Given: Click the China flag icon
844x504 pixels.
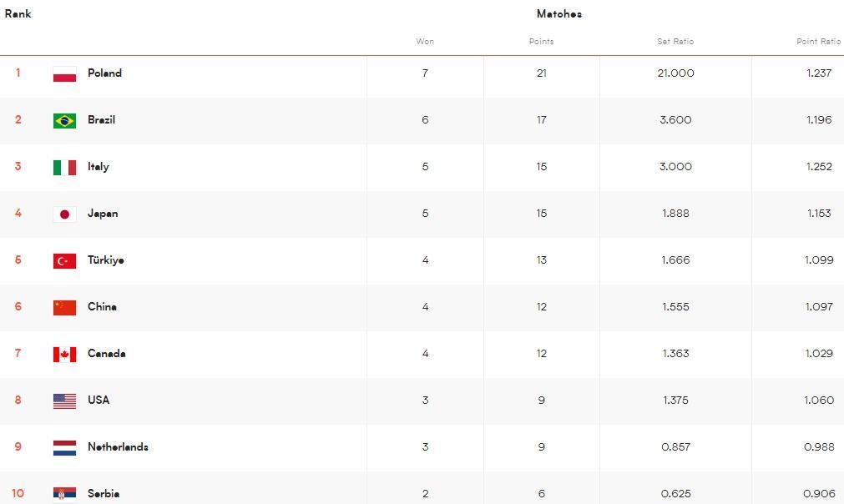Looking at the screenshot, I should pos(64,308).
